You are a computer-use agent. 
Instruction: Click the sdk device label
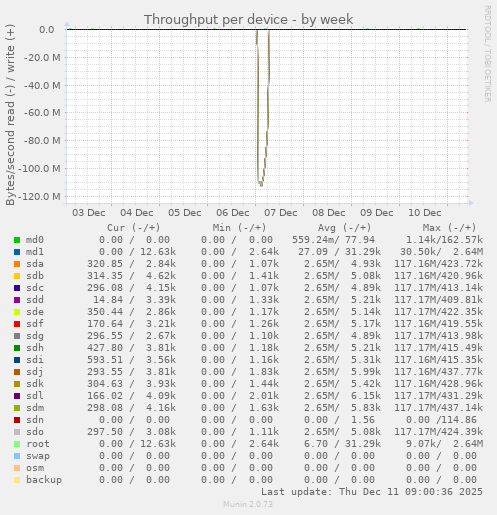tap(35, 384)
